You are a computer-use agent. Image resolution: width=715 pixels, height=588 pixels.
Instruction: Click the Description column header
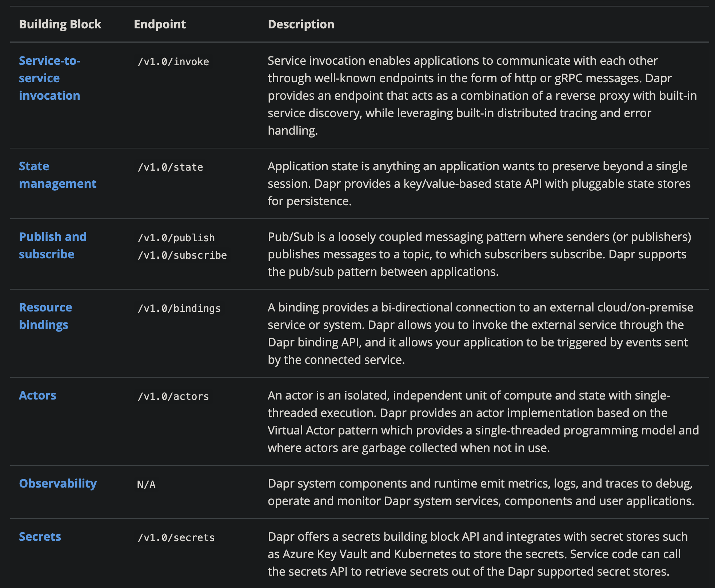click(x=301, y=24)
